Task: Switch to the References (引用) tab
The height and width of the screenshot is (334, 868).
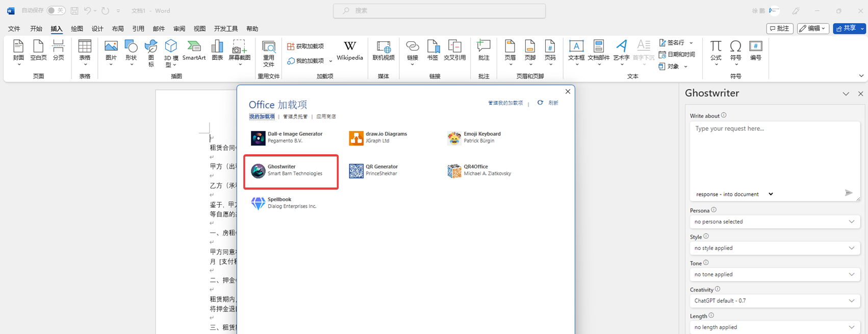Action: click(138, 29)
